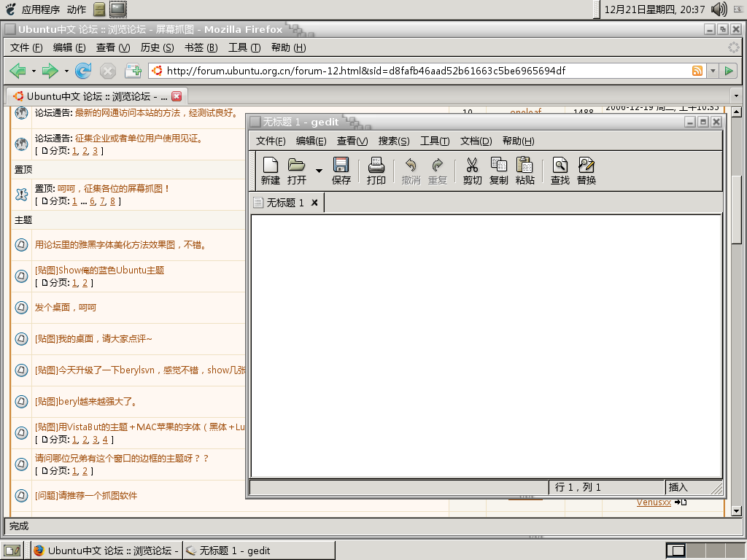Open the 文件(F) menu in gedit
747x560 pixels.
(271, 141)
